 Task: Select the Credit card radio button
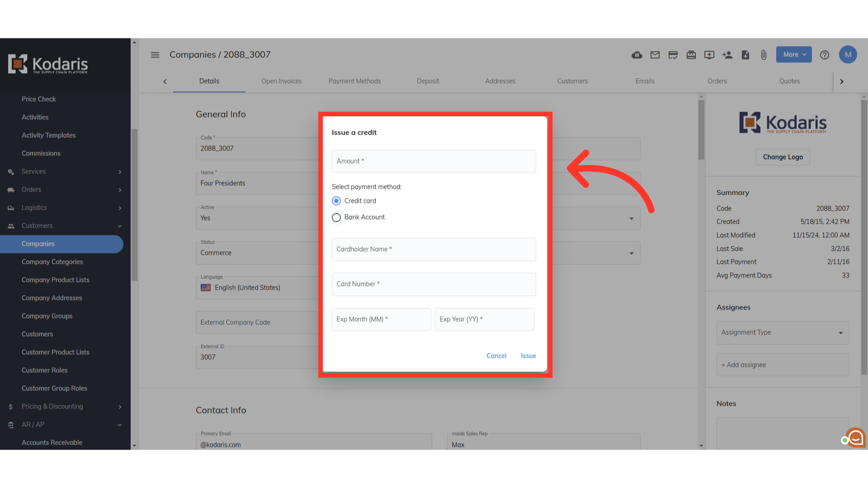pos(336,201)
